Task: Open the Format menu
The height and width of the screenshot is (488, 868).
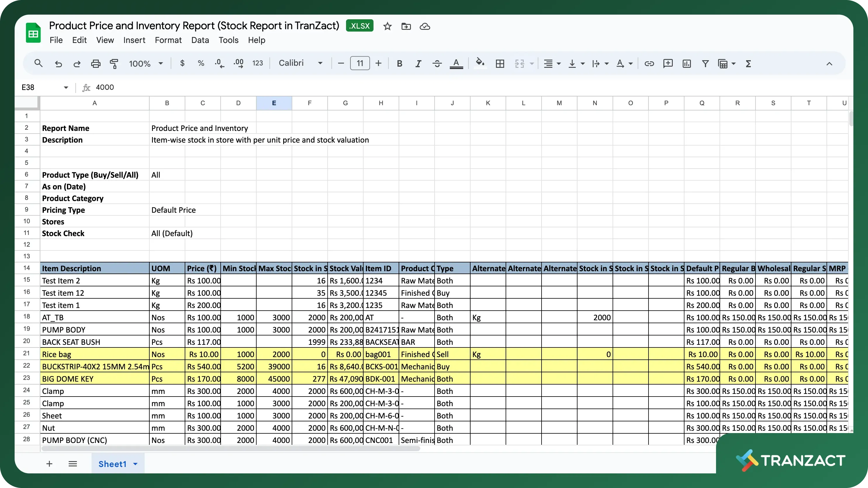Action: tap(168, 40)
